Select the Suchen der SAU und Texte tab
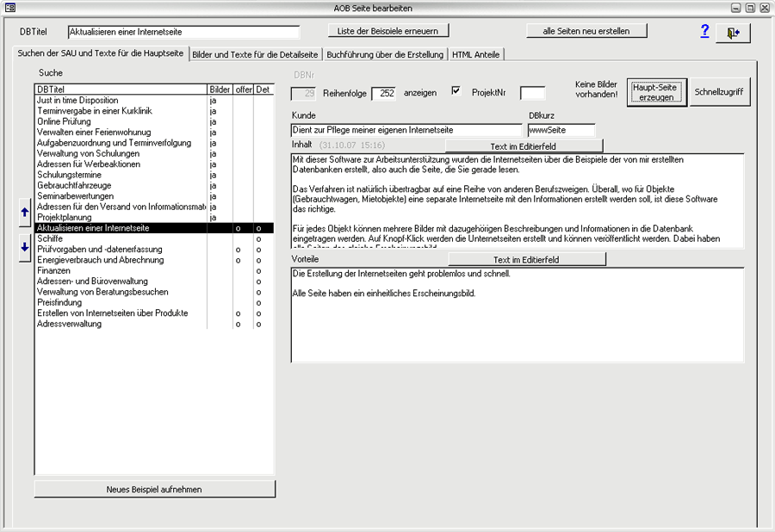The image size is (775, 532). (x=101, y=53)
